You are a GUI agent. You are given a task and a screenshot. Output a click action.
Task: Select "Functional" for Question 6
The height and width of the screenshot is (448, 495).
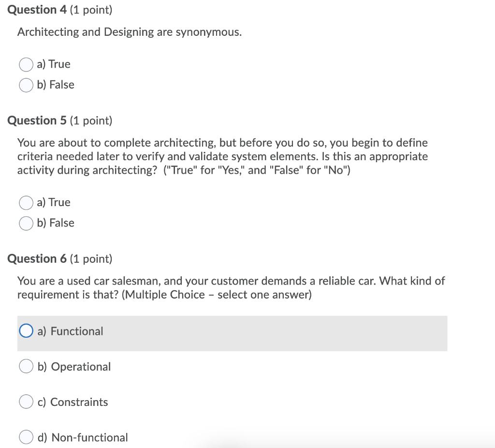(x=27, y=330)
